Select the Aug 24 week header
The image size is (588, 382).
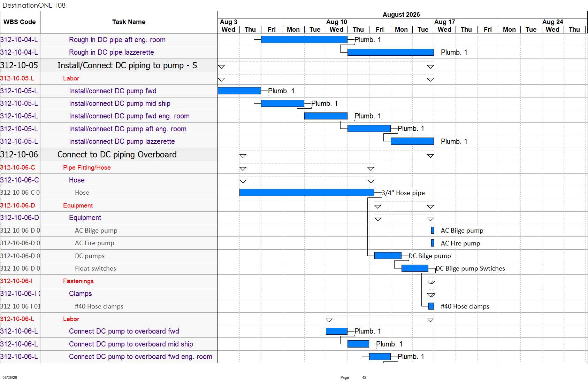[x=553, y=22]
